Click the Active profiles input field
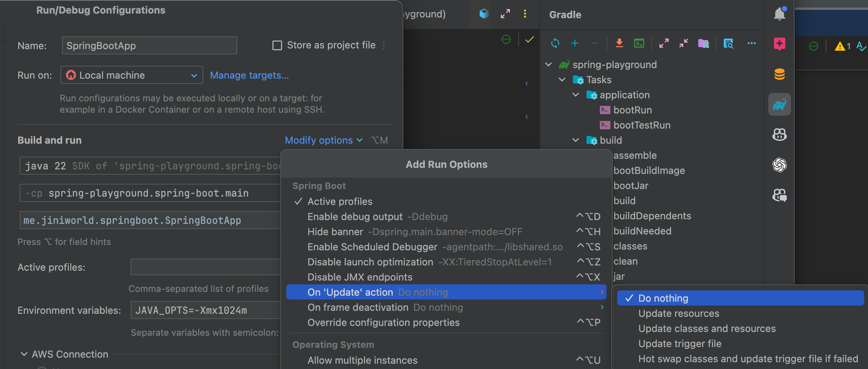 [206, 267]
